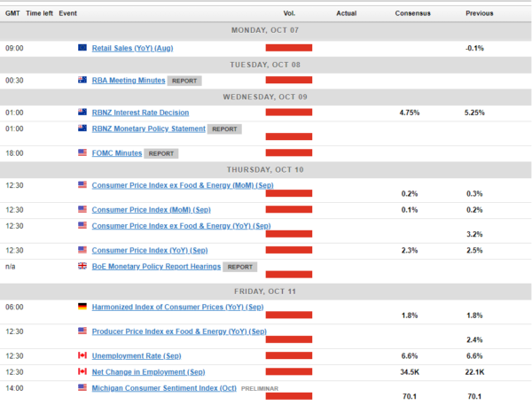
Task: Open Producer Price Index ex Food & Energy link
Action: [178, 331]
